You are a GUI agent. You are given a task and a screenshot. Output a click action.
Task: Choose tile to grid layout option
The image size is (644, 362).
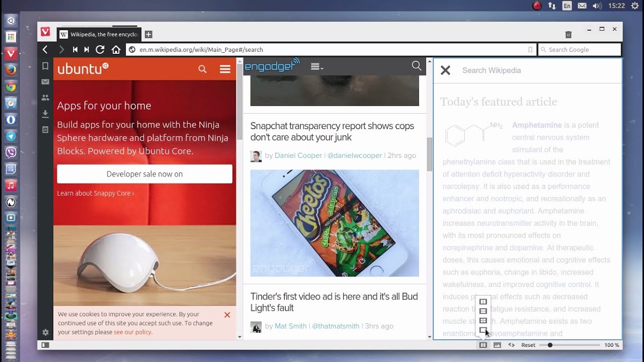[x=483, y=321]
